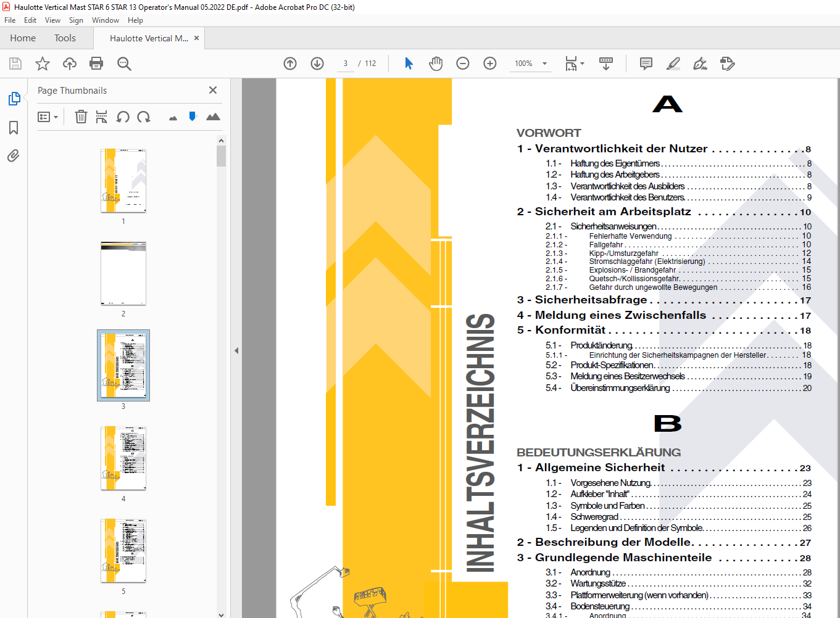Select page 3 thumbnail
The width and height of the screenshot is (840, 618).
click(x=123, y=366)
